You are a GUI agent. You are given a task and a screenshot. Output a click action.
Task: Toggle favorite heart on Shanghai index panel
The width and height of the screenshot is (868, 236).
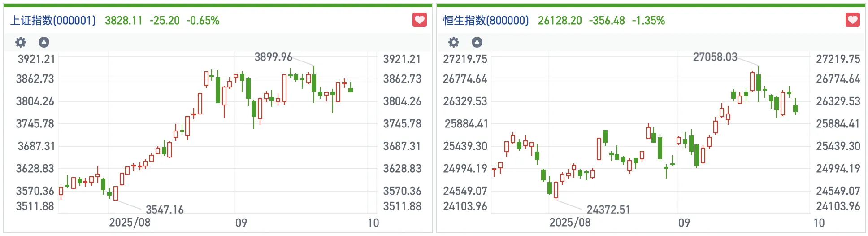point(420,20)
